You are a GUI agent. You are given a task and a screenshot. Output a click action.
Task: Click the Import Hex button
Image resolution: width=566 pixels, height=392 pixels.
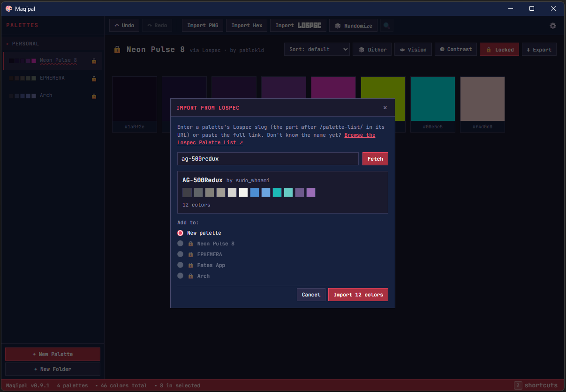point(247,25)
